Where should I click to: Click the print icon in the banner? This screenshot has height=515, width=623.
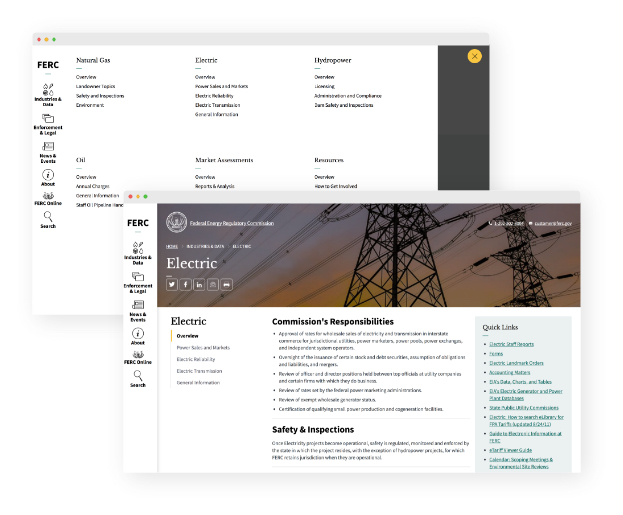pos(226,285)
